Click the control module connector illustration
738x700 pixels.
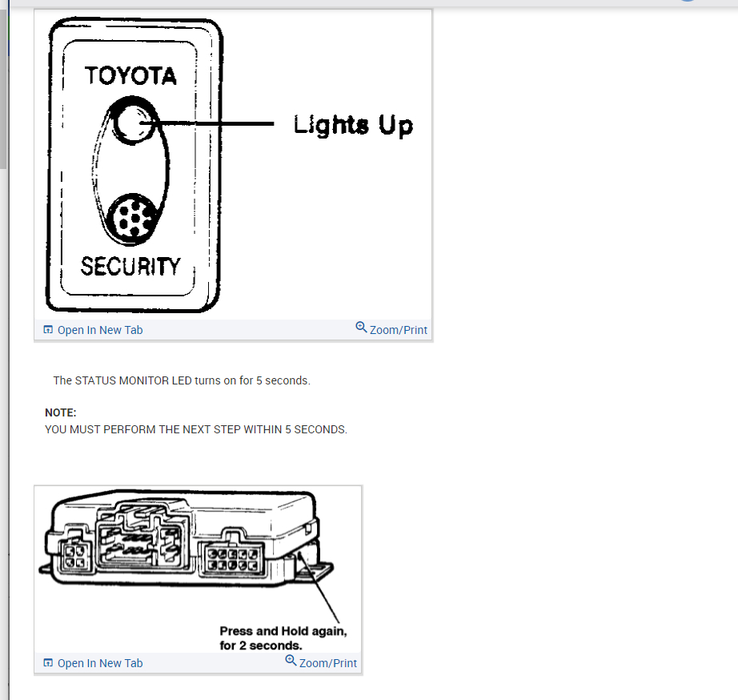click(x=198, y=570)
